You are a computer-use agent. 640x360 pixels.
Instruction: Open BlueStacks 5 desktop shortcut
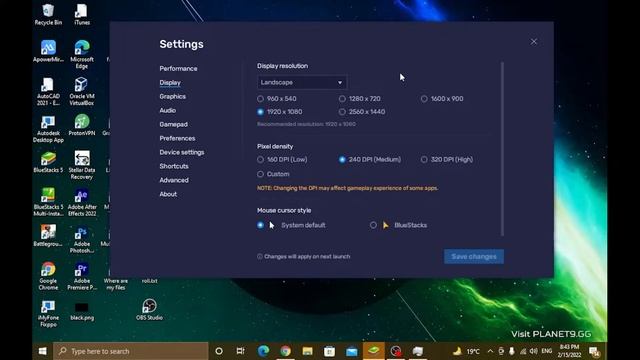(x=48, y=162)
